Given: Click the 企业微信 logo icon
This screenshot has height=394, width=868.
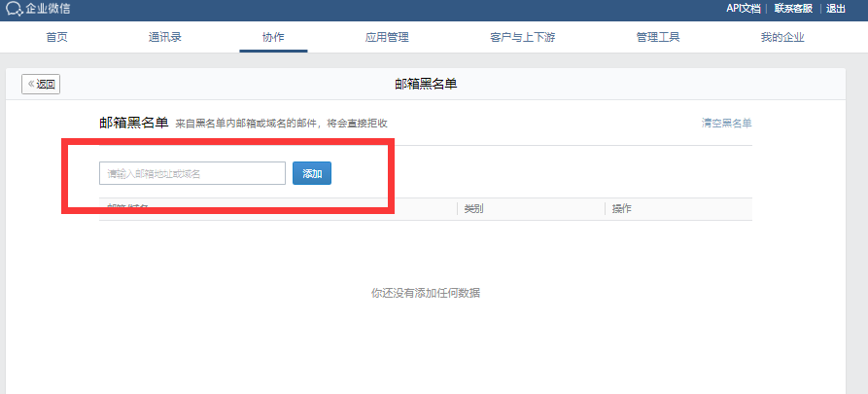Looking at the screenshot, I should (14, 10).
